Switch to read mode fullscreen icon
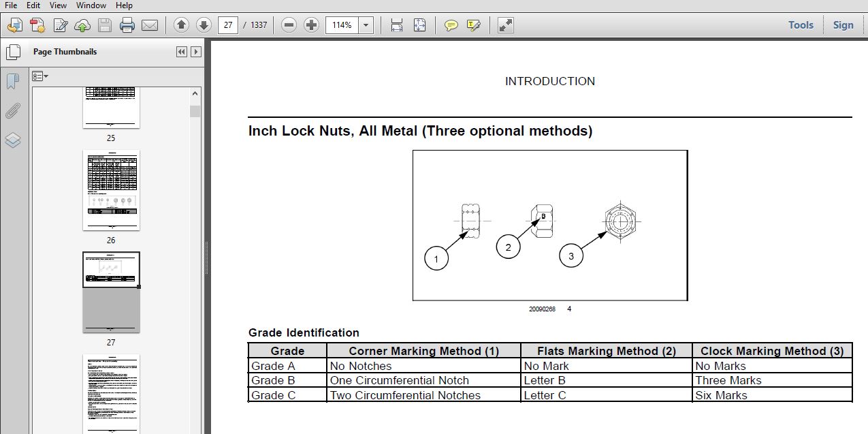 tap(505, 25)
